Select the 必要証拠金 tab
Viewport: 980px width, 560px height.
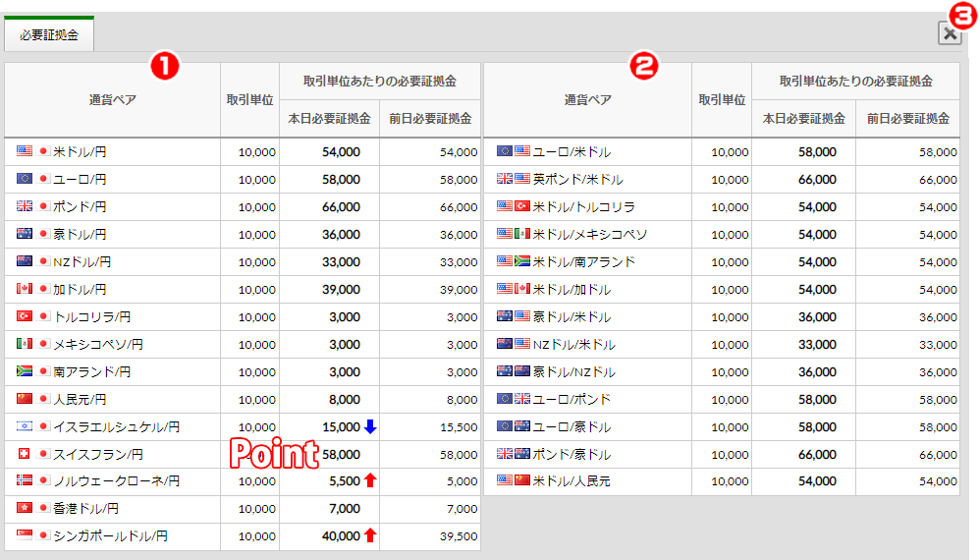(x=49, y=35)
